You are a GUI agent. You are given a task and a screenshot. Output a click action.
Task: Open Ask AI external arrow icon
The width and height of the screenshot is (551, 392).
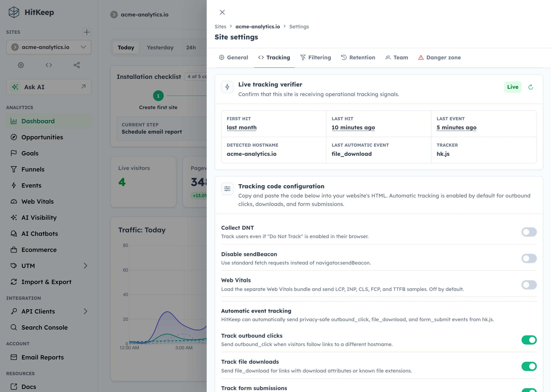(x=83, y=86)
